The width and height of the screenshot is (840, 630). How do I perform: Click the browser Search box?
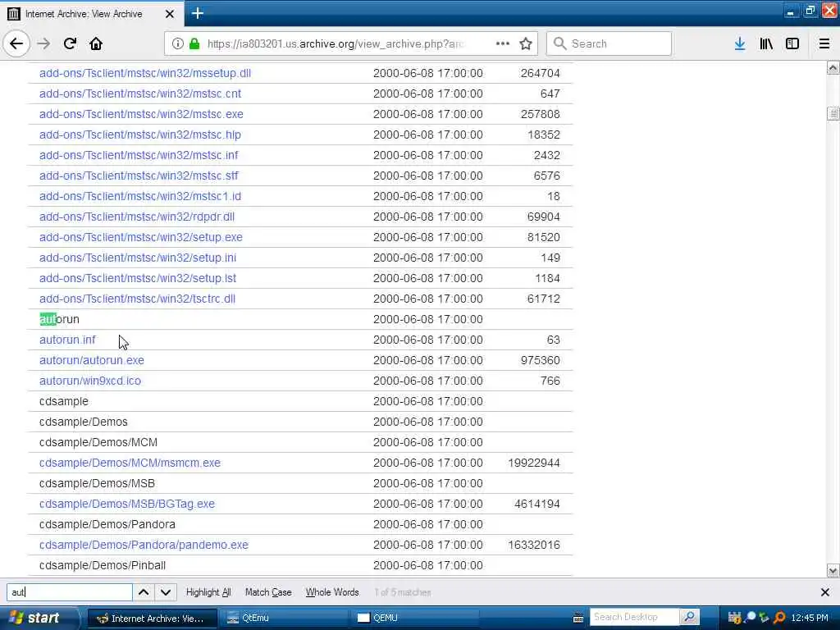click(x=609, y=43)
